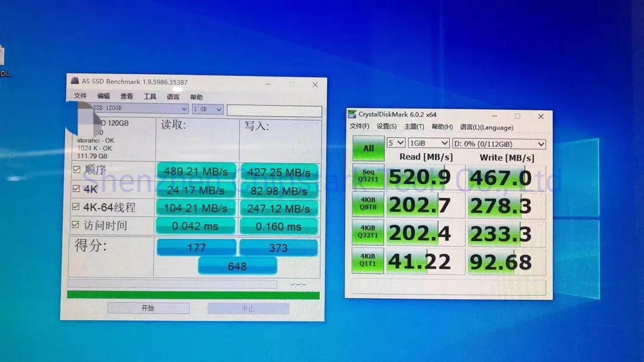Click the 中止 abort button
Screen dimensions: 644x362
(x=248, y=308)
